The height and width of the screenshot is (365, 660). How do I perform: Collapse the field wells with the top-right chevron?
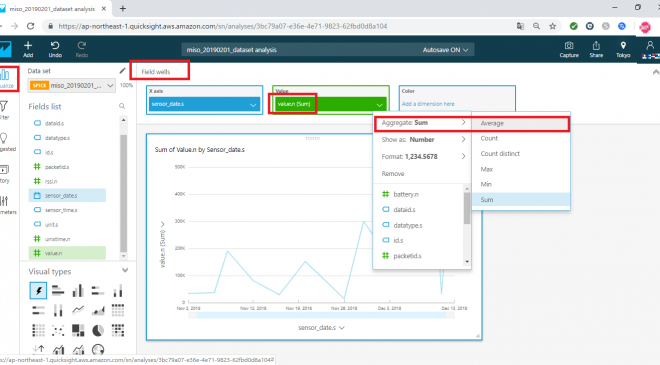click(x=655, y=72)
